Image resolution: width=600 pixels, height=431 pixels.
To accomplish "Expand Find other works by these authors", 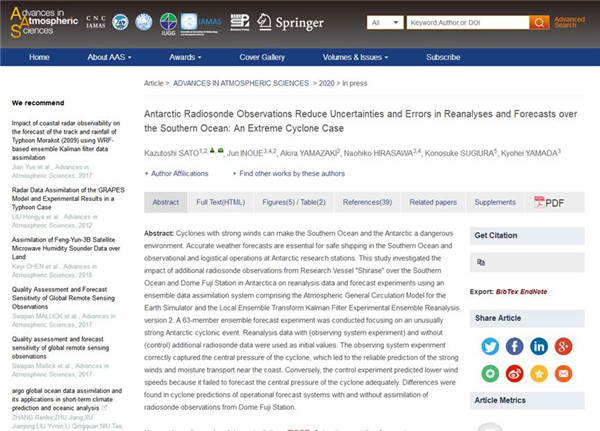I will click(289, 174).
